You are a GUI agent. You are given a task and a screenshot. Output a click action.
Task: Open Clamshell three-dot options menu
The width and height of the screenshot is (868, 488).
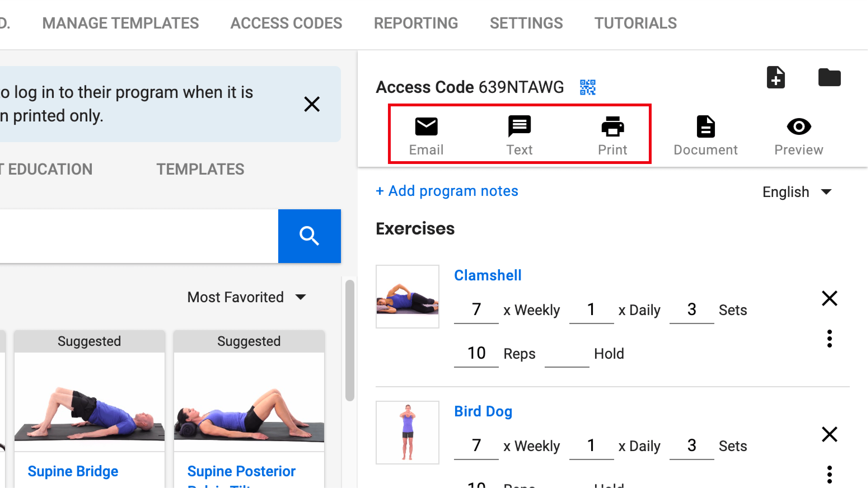829,339
